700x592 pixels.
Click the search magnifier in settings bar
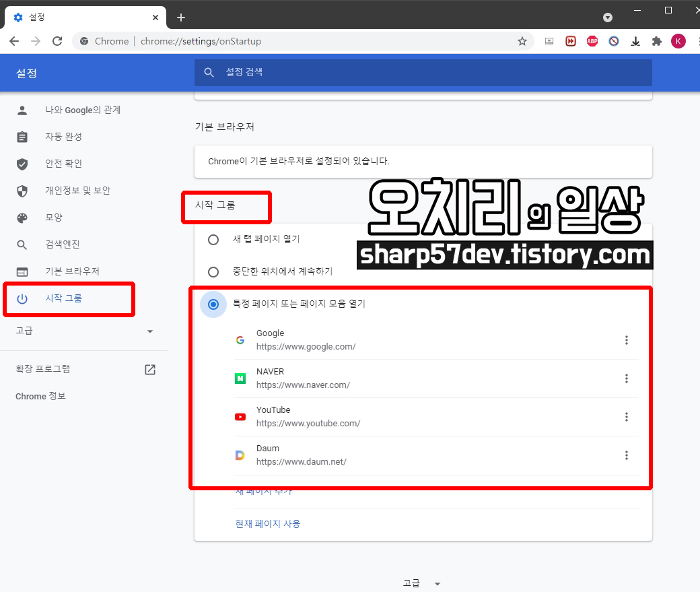coord(209,72)
